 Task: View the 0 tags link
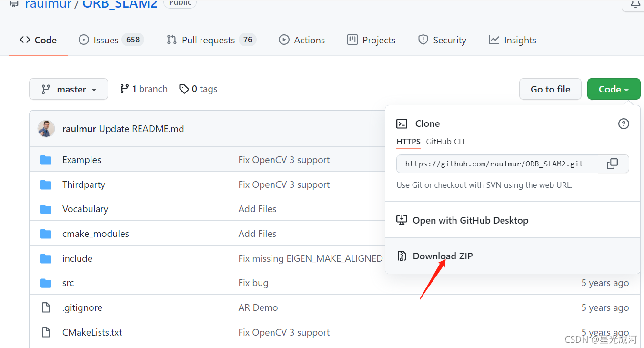(198, 89)
